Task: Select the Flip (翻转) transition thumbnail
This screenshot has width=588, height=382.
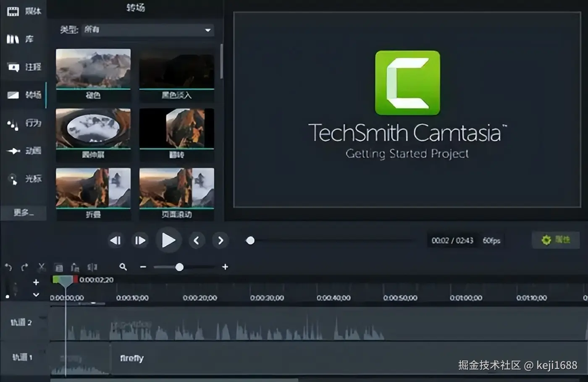Action: 176,135
